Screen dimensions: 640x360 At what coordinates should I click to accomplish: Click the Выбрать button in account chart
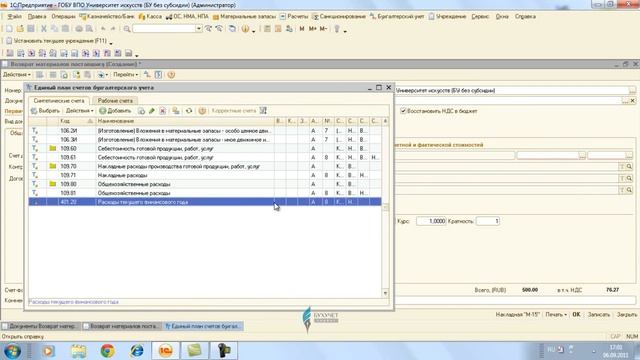click(45, 111)
